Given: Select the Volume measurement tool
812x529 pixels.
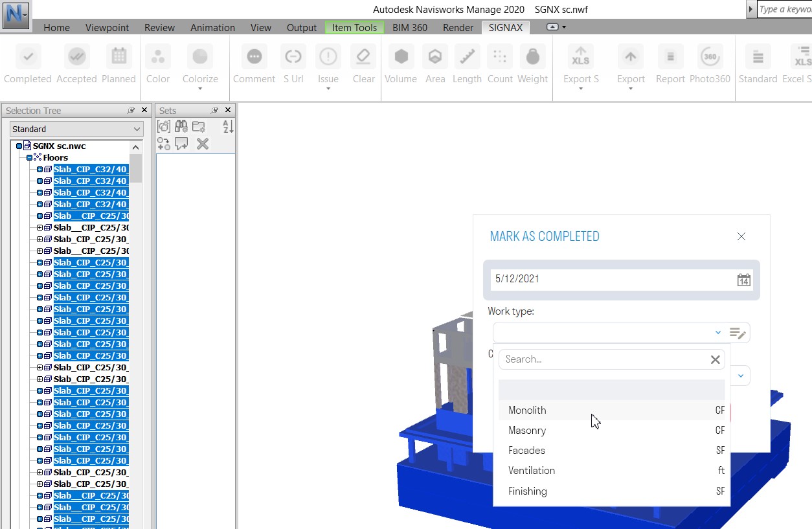Looking at the screenshot, I should (x=401, y=57).
